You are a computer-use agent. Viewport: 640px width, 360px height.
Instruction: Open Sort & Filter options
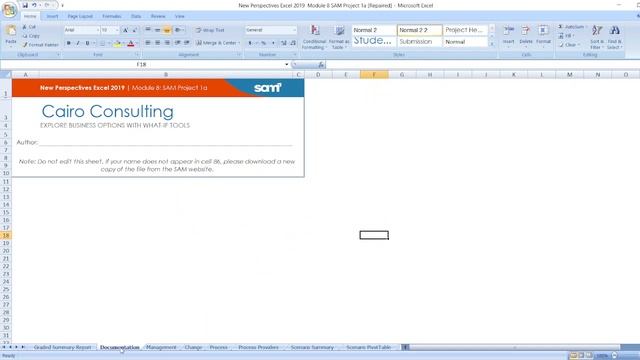pyautogui.click(x=597, y=37)
